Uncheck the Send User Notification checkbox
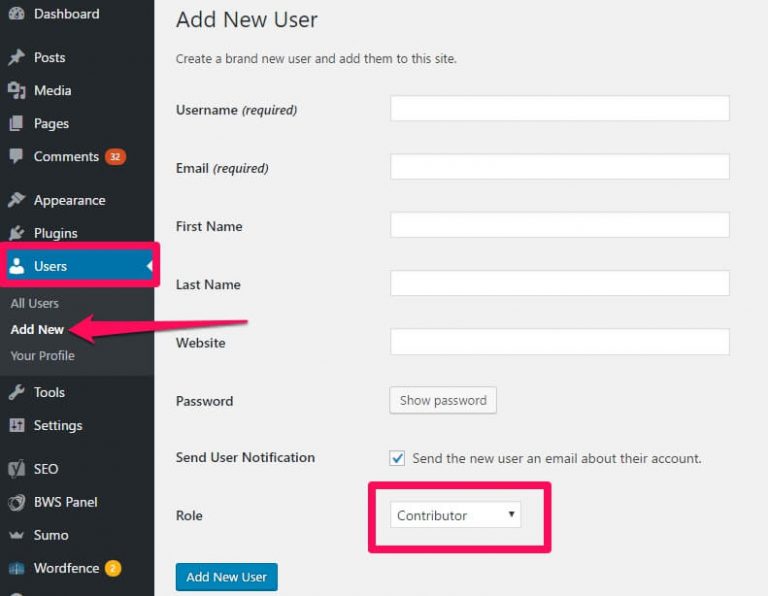Viewport: 768px width, 596px height. (397, 458)
